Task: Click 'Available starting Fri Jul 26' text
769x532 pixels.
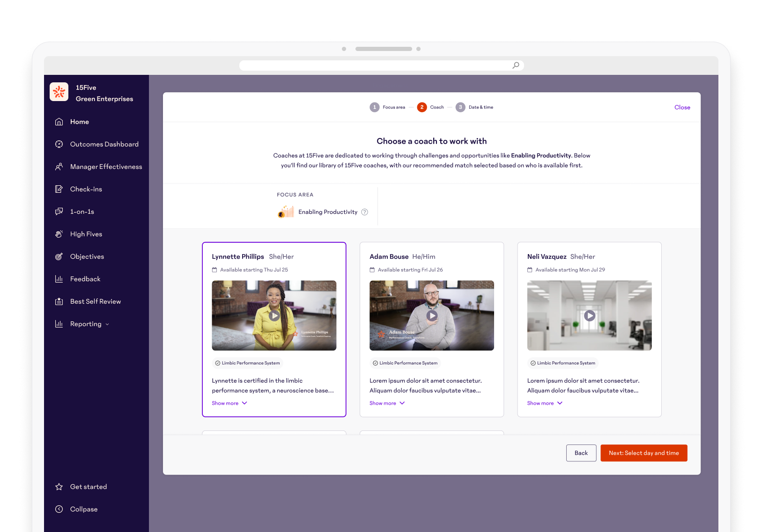Action: coord(410,270)
